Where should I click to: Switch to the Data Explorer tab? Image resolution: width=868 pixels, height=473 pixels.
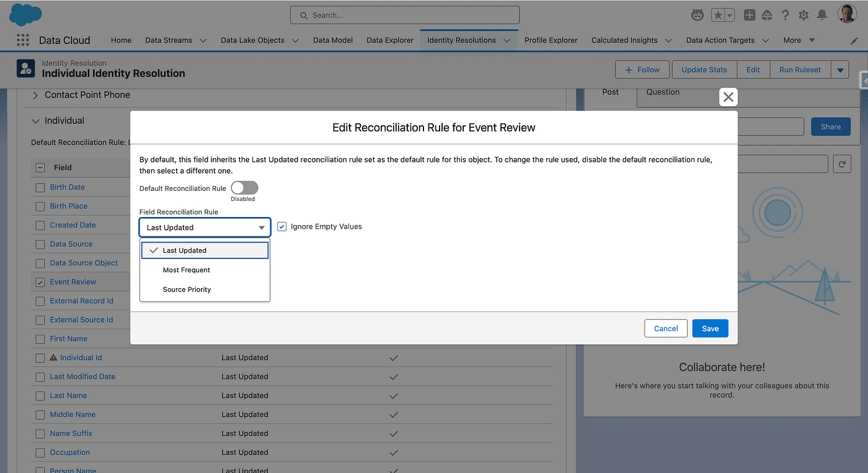389,40
